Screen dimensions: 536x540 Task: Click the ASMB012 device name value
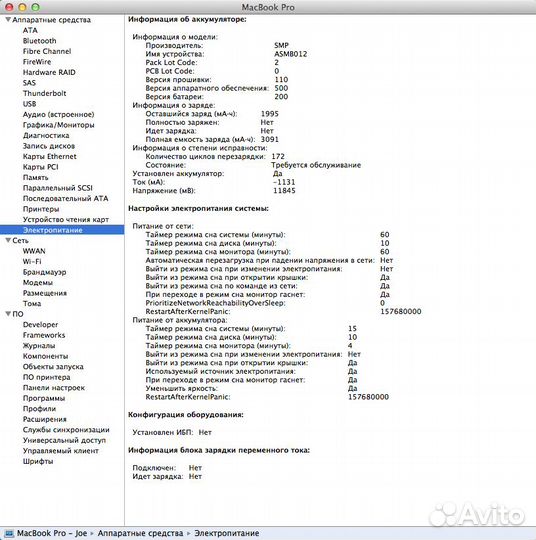[x=290, y=54]
